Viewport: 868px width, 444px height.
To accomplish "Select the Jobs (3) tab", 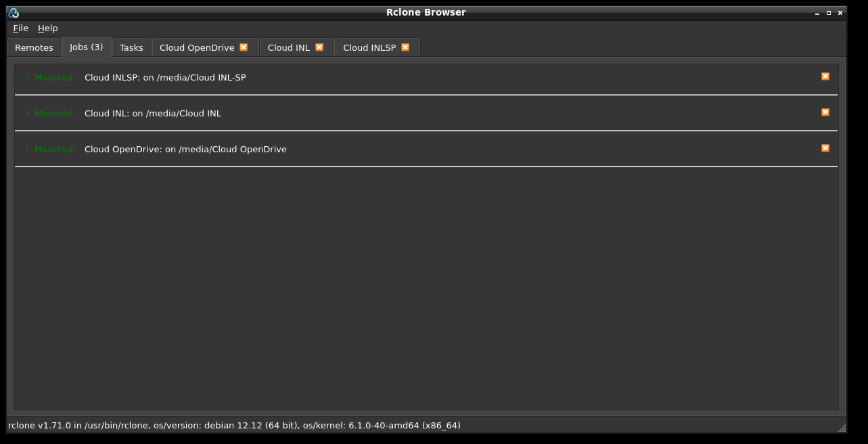I will point(87,47).
